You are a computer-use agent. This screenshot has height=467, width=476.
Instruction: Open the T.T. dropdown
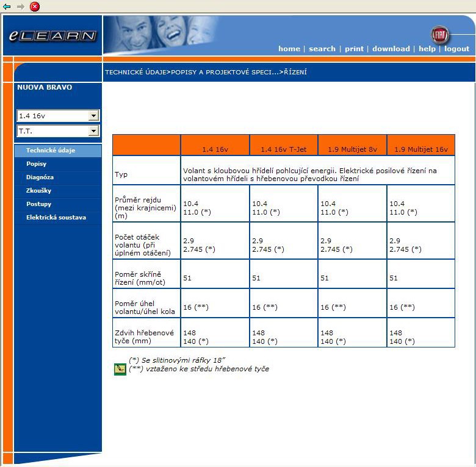[x=93, y=131]
